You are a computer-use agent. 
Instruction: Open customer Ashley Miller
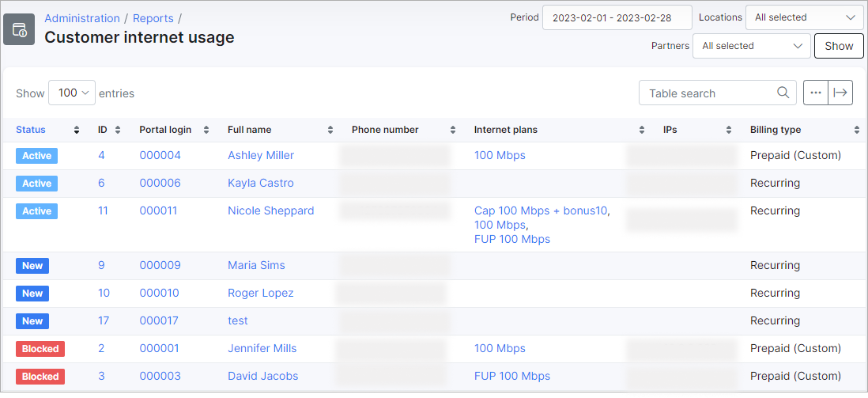click(261, 156)
